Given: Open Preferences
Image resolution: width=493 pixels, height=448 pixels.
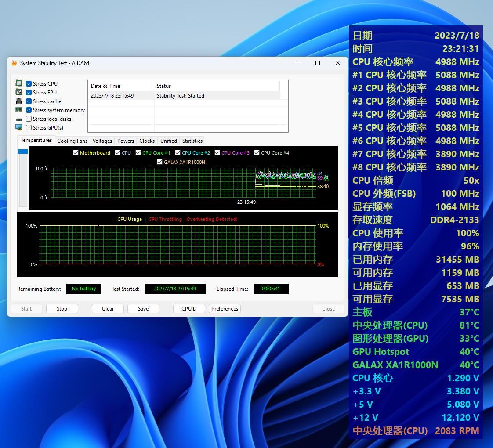Looking at the screenshot, I should [x=225, y=309].
